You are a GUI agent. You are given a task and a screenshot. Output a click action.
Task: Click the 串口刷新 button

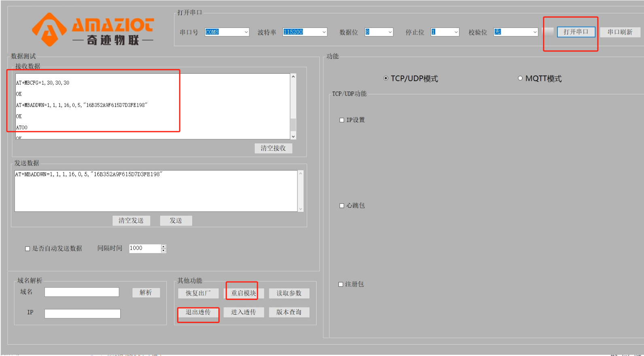click(x=620, y=32)
